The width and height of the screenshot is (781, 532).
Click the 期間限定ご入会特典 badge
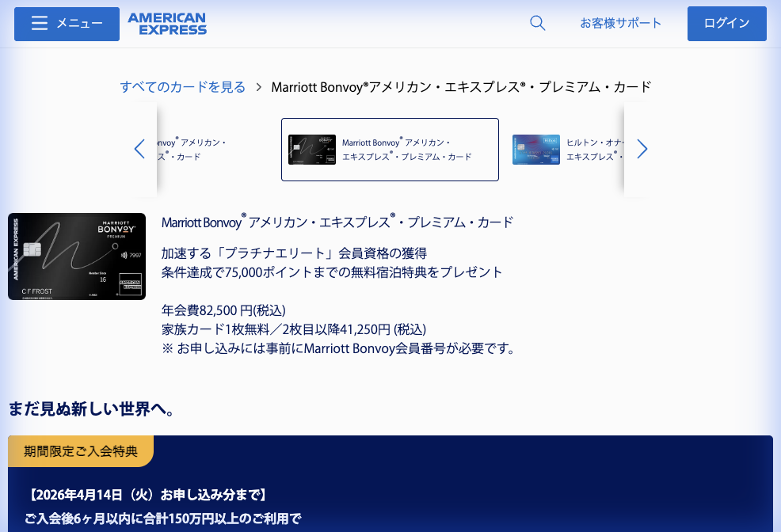(x=80, y=451)
